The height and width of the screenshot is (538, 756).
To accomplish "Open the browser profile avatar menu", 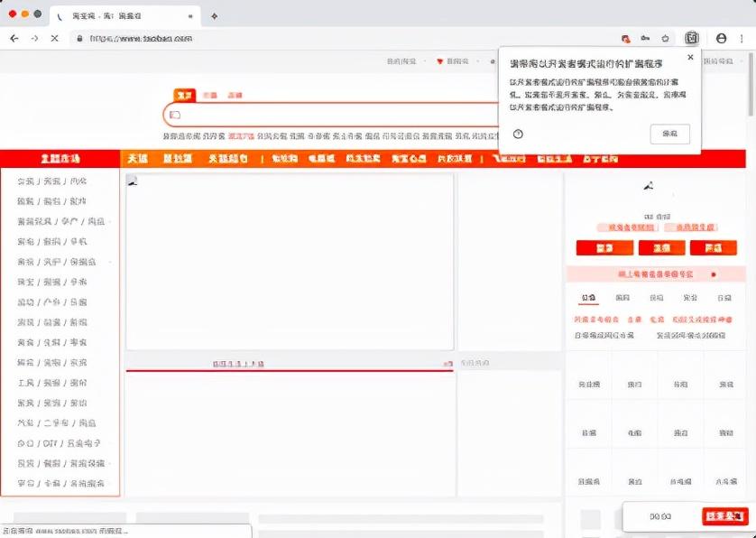I will 721,38.
